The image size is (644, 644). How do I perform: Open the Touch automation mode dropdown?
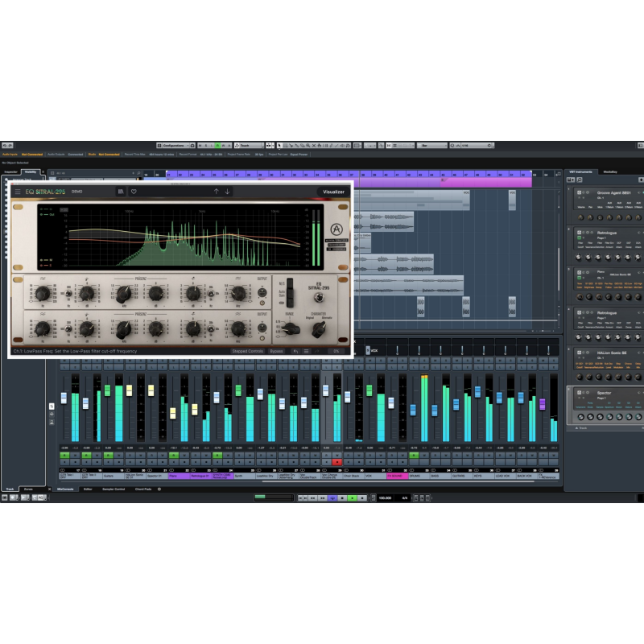pos(250,146)
